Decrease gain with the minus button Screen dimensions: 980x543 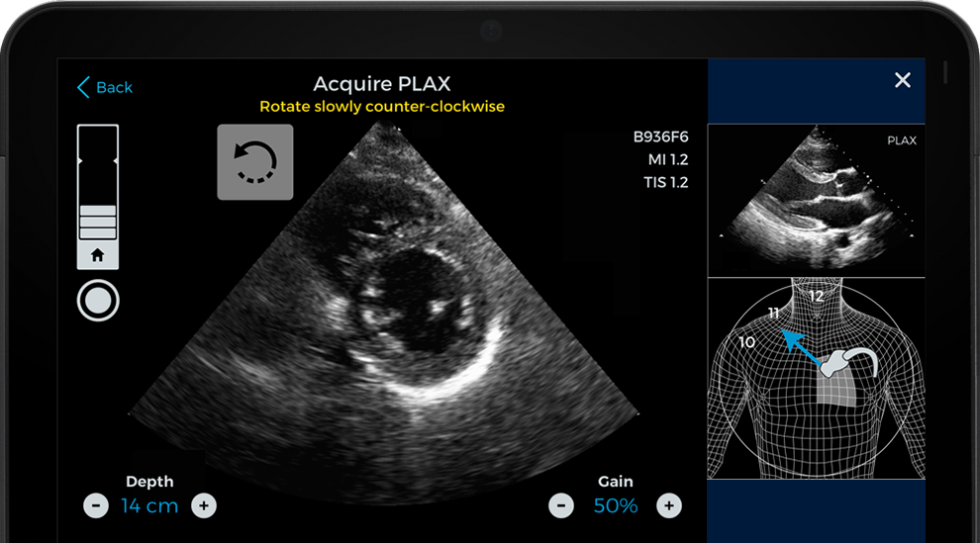point(561,505)
